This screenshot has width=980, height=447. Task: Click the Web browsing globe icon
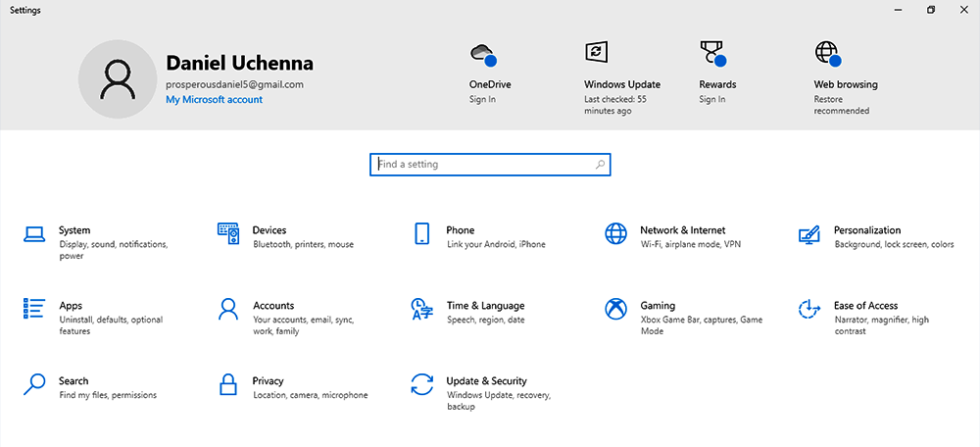pos(827,54)
